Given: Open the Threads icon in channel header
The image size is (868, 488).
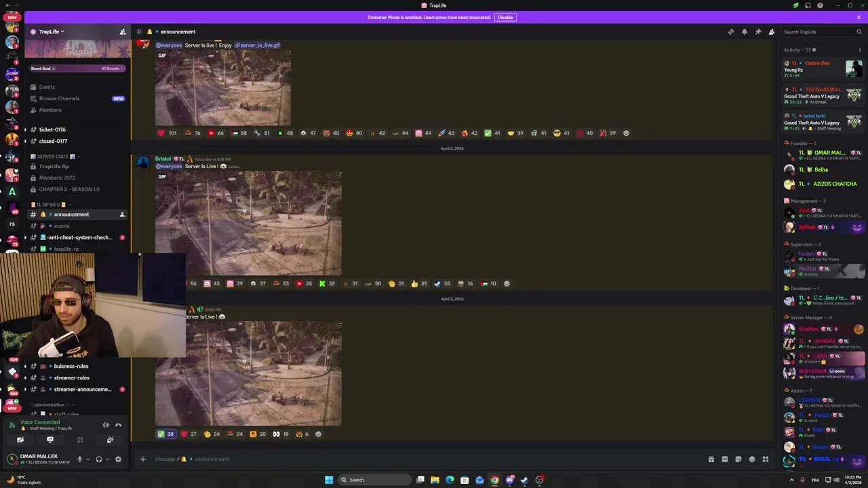Looking at the screenshot, I should (x=730, y=32).
